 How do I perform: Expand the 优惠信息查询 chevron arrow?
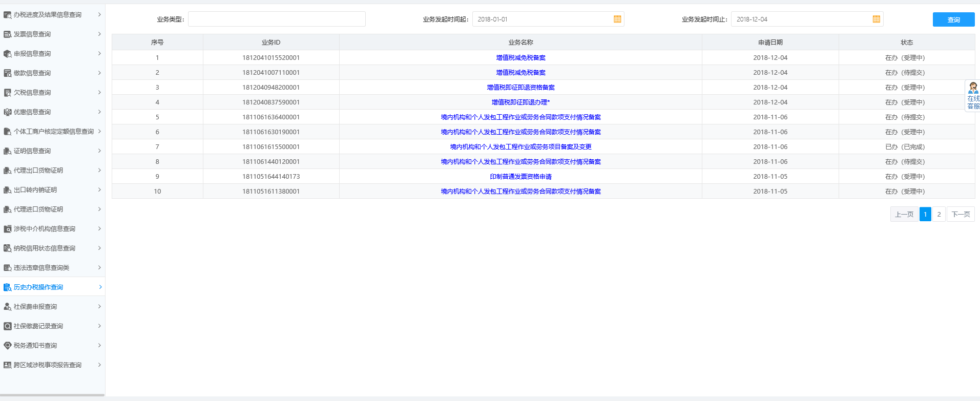click(99, 112)
